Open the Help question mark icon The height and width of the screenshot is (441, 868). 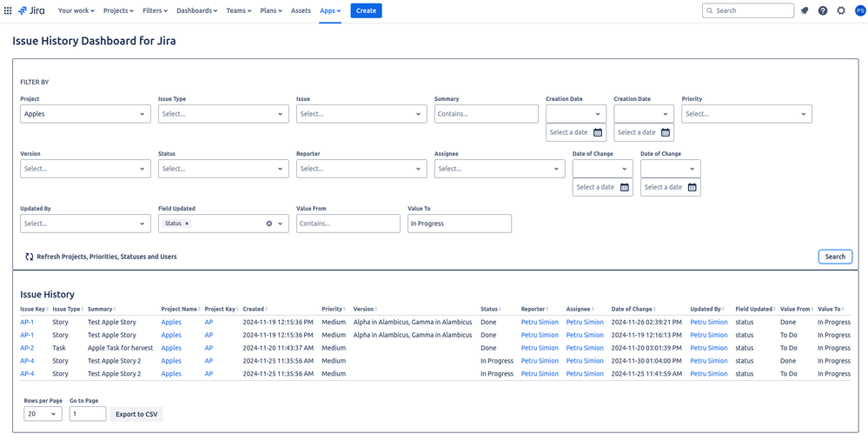(823, 10)
